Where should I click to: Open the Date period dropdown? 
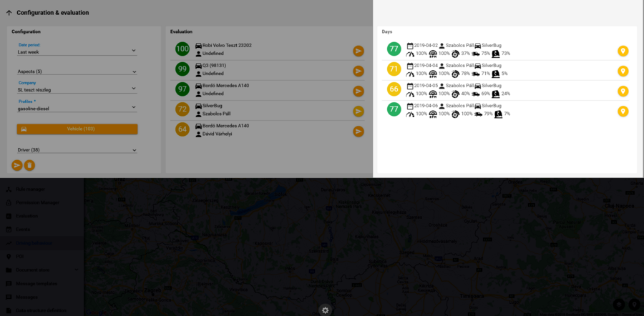(x=77, y=51)
